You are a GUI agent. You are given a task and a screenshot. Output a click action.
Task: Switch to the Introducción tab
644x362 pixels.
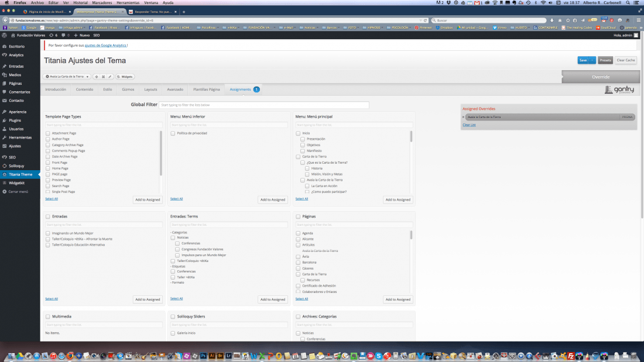coord(56,89)
